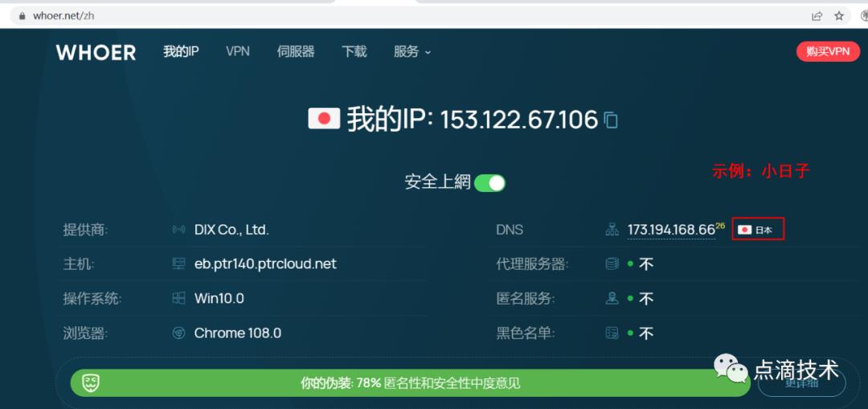This screenshot has height=409, width=868.
Task: Click the text Win10.0
Action: pos(219,298)
